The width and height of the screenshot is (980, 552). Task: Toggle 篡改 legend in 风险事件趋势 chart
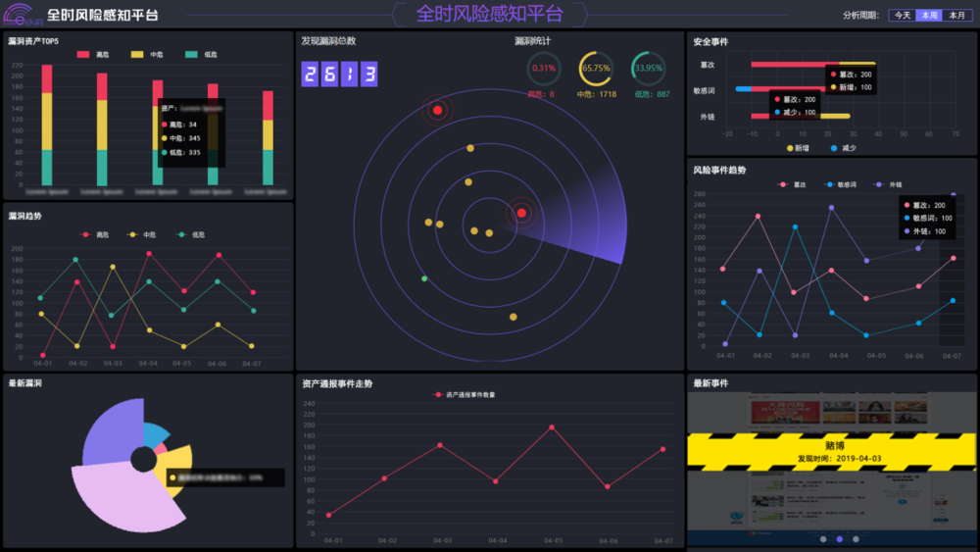[x=791, y=184]
